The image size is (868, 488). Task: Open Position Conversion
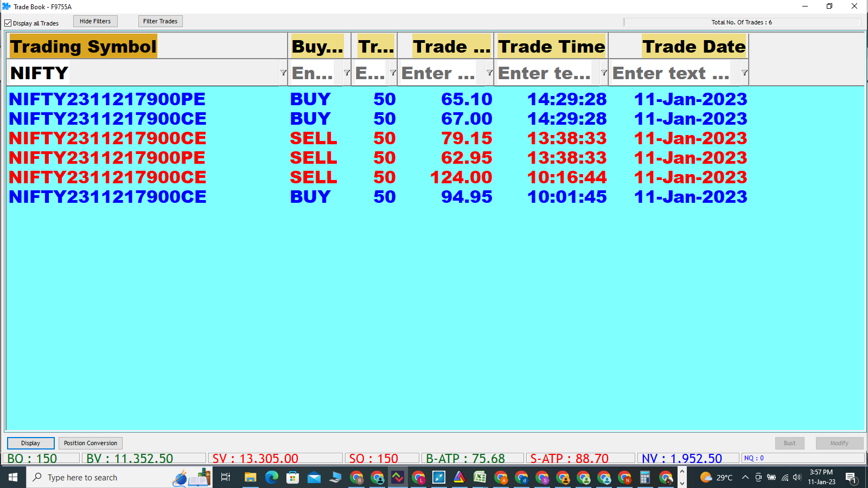[x=91, y=443]
